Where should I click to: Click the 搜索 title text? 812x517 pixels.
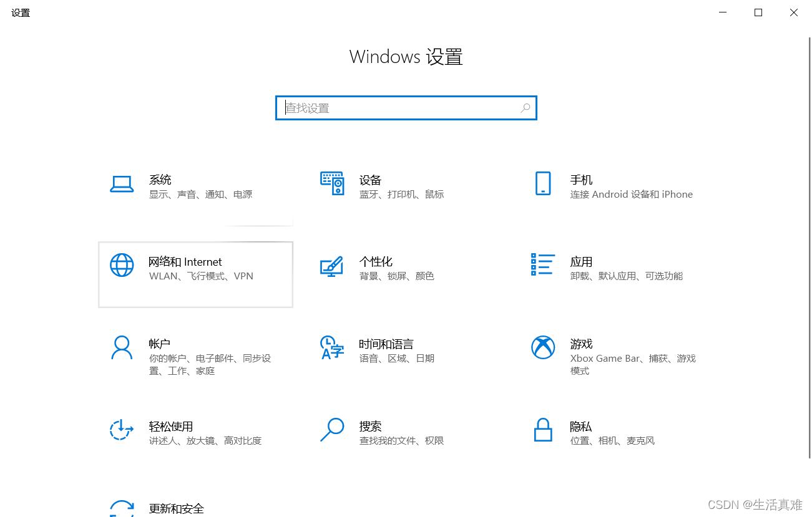[x=370, y=426]
